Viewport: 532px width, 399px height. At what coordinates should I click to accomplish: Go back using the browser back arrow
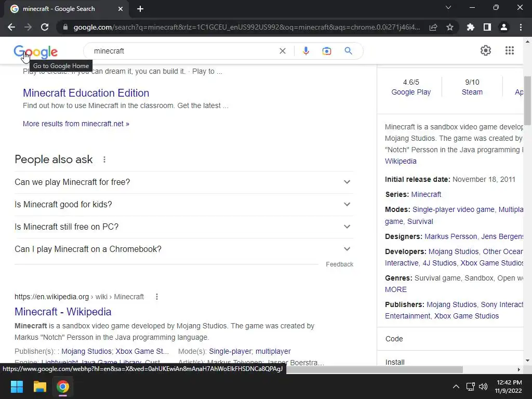pos(11,27)
